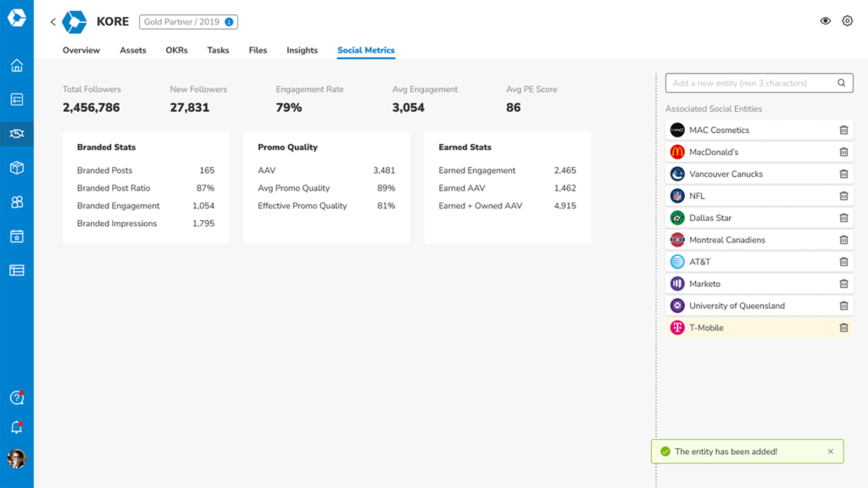Click the Vancouver Canucks entity
The image size is (868, 488).
point(726,175)
